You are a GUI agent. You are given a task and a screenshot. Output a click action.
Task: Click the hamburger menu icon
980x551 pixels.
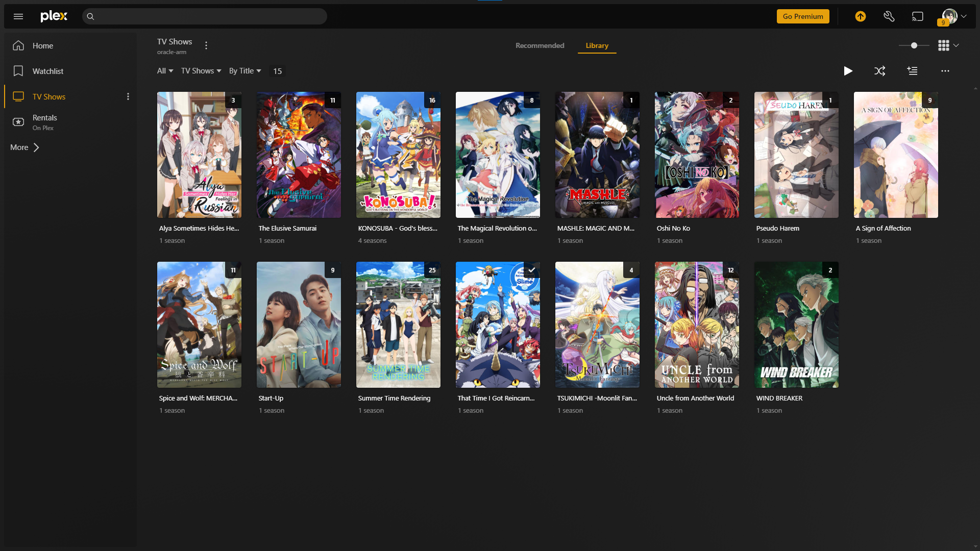tap(18, 16)
